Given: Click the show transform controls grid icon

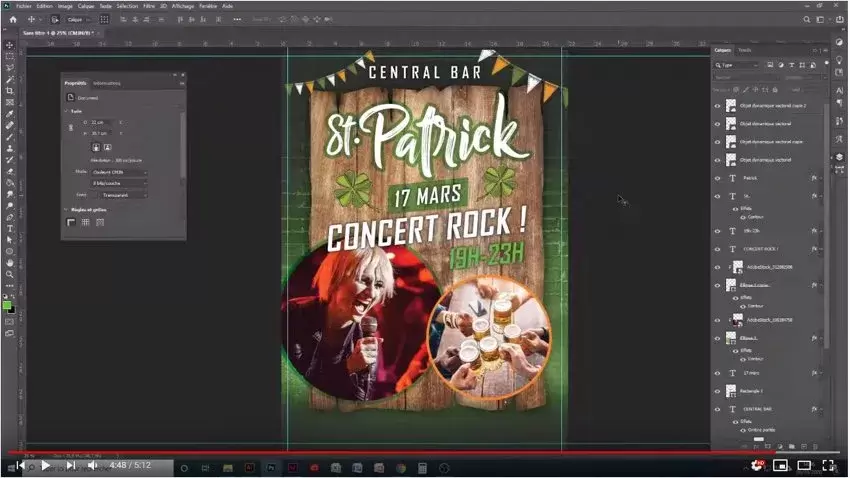Looking at the screenshot, I should pyautogui.click(x=104, y=20).
